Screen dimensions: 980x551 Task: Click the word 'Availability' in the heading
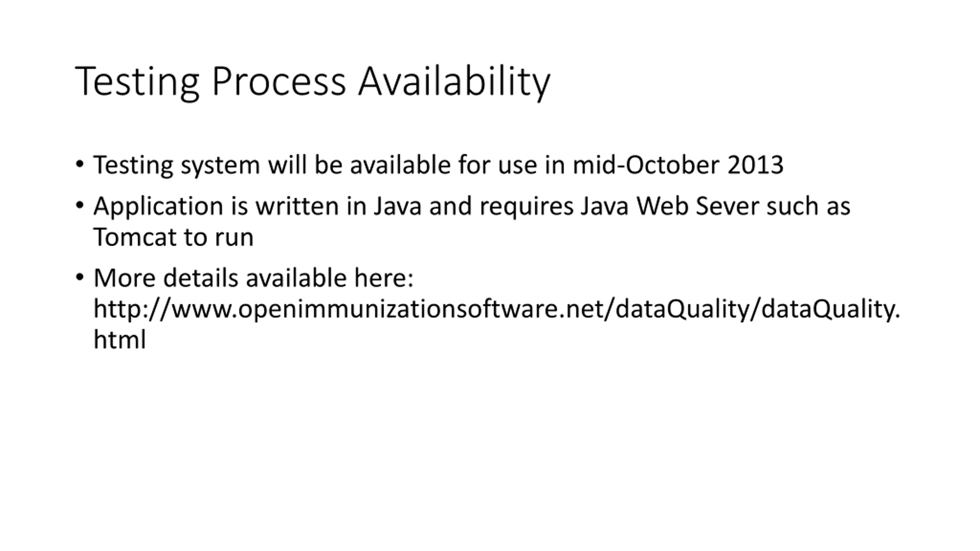(454, 81)
